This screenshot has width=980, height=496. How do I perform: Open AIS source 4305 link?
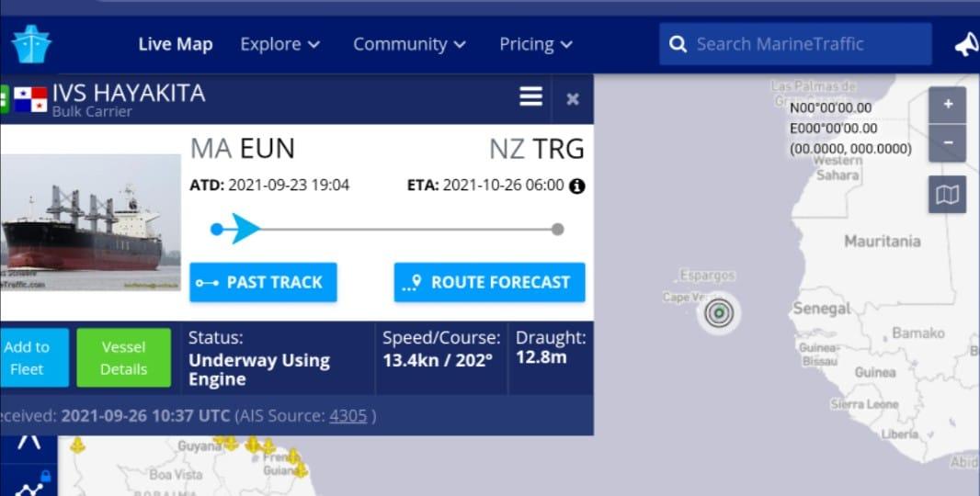click(x=348, y=416)
